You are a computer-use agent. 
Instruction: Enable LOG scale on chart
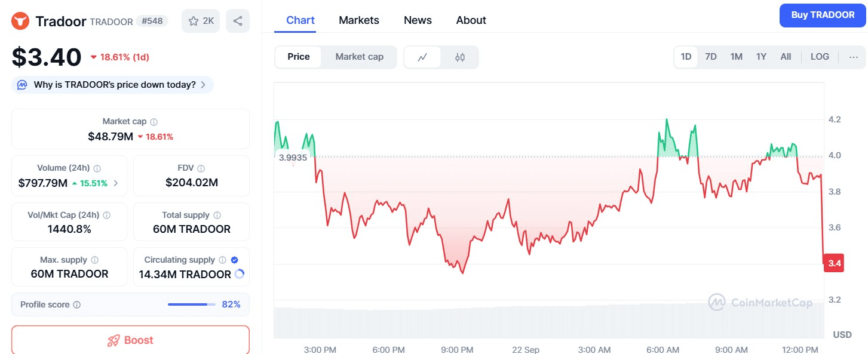click(x=820, y=57)
